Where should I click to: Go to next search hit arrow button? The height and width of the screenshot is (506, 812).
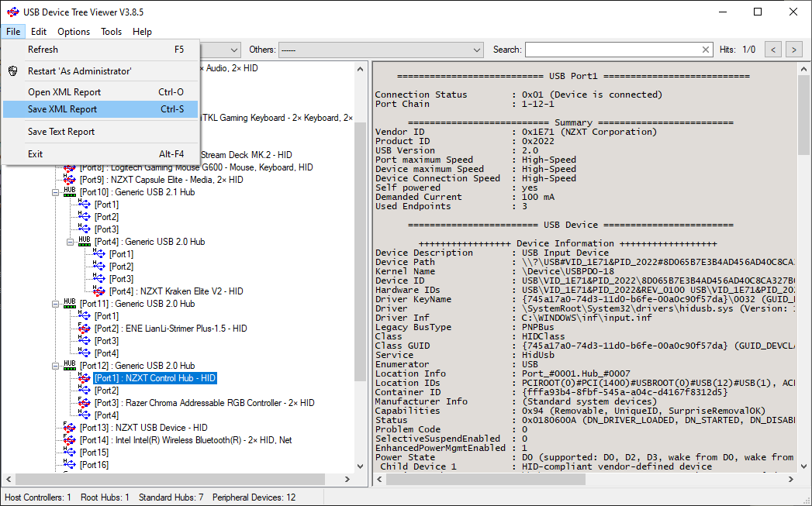pos(793,50)
